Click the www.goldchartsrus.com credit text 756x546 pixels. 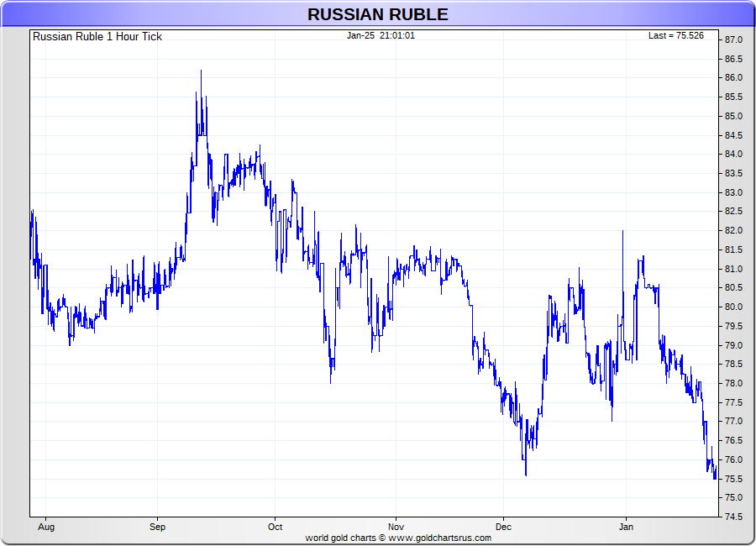coord(439,538)
